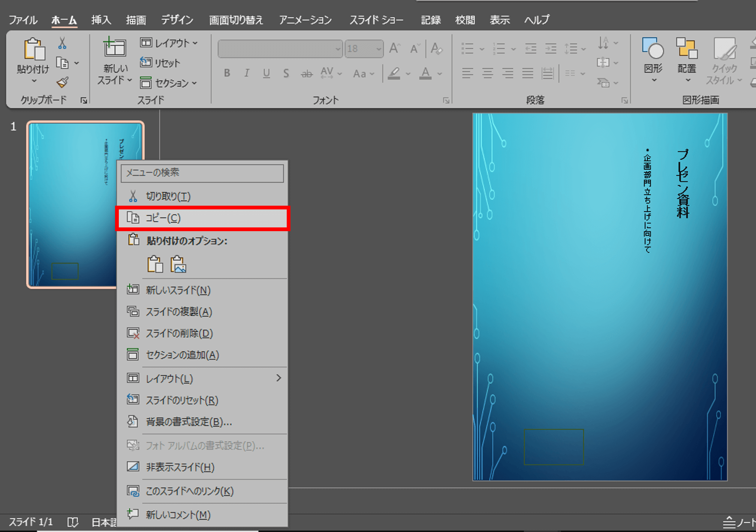756x532 pixels.
Task: Toggle underline formatting
Action: pyautogui.click(x=266, y=73)
